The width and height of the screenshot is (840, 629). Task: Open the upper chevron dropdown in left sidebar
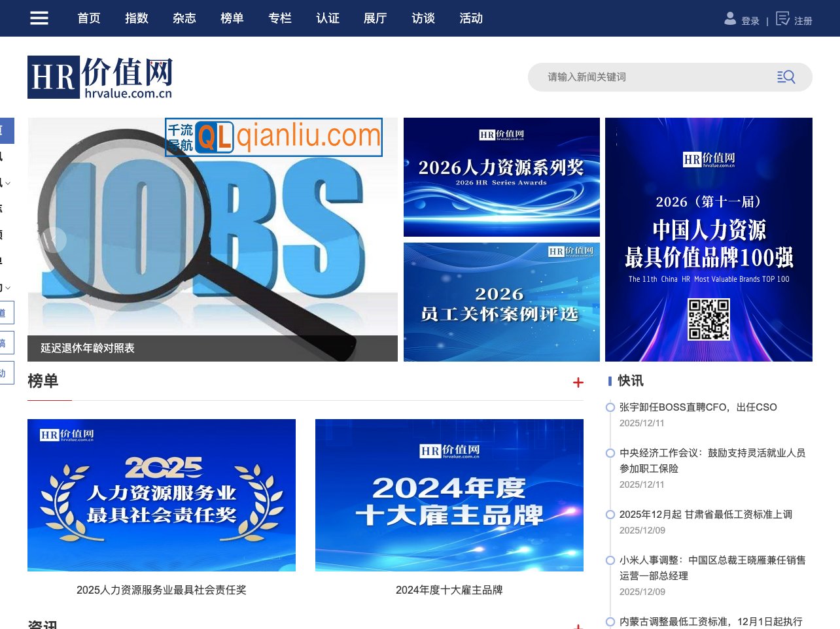[9, 182]
